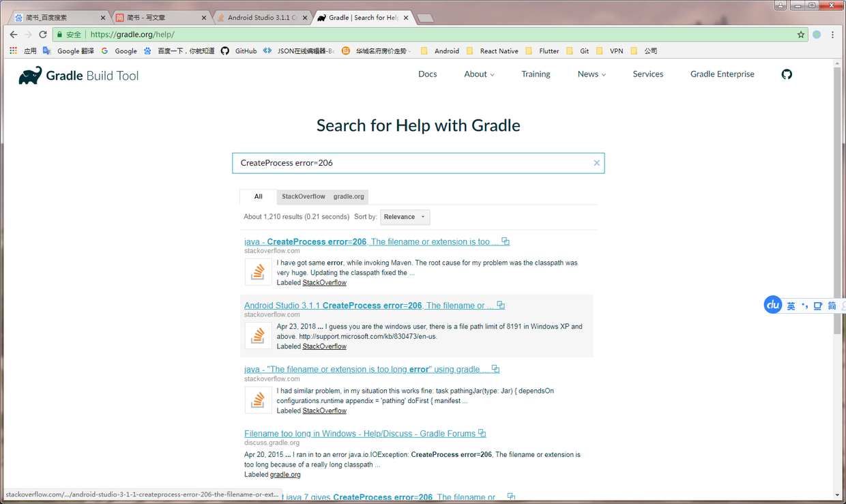The width and height of the screenshot is (846, 504).
Task: Close the 简书 - 写文章 tab
Action: point(203,18)
